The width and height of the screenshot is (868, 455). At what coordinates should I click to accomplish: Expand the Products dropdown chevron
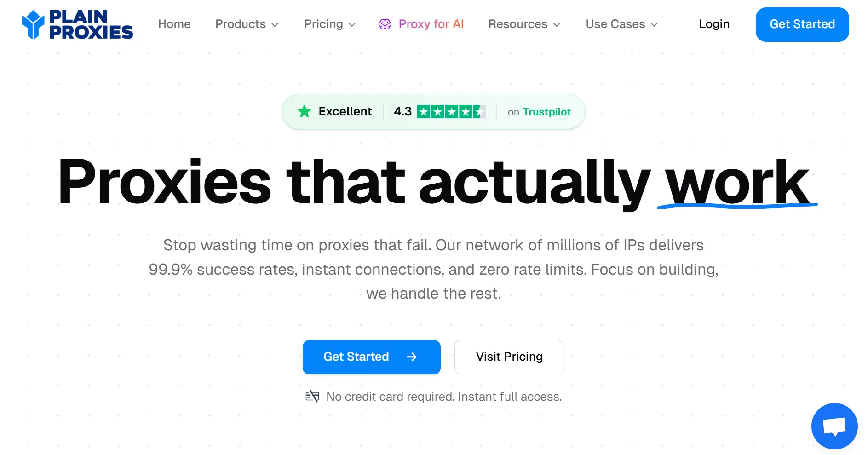275,25
